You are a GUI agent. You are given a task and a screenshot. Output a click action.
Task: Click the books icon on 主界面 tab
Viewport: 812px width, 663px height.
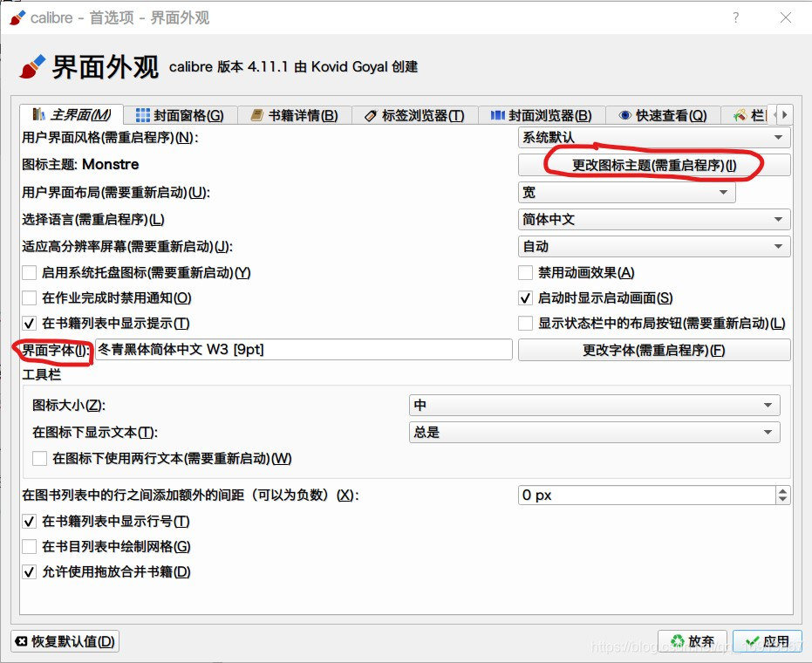pyautogui.click(x=38, y=114)
